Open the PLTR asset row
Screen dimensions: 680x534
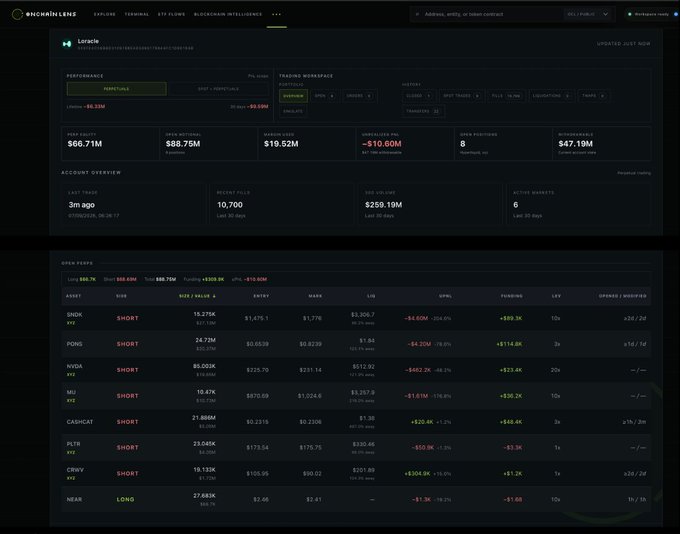[356, 447]
